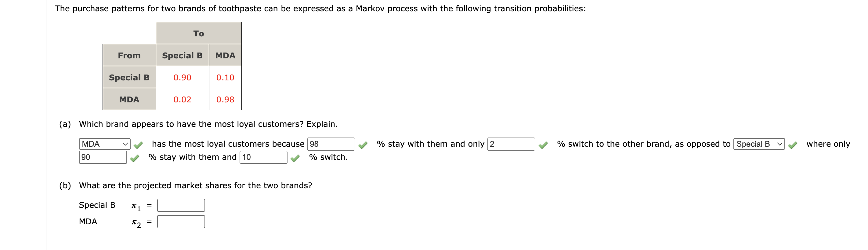Screen dimensions: 868x250
Task: Click the chevron arrow on the MDA selector
Action: click(x=125, y=144)
